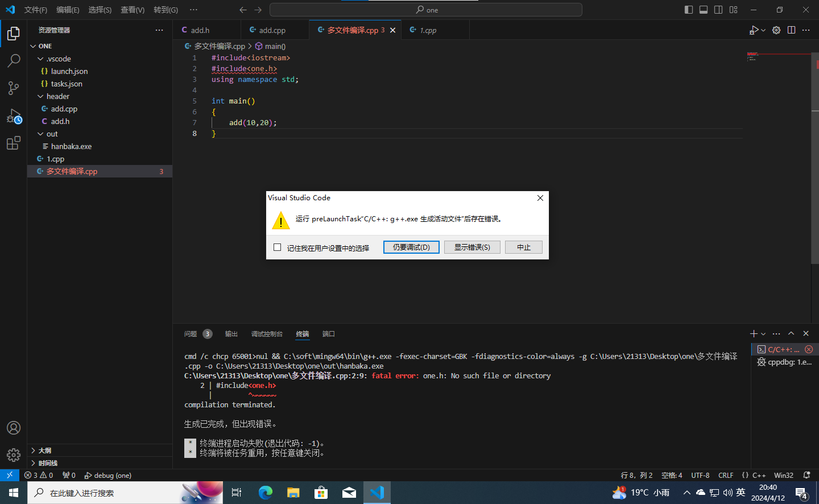The height and width of the screenshot is (504, 819).
Task: Open Run and Debug view
Action: point(14,117)
